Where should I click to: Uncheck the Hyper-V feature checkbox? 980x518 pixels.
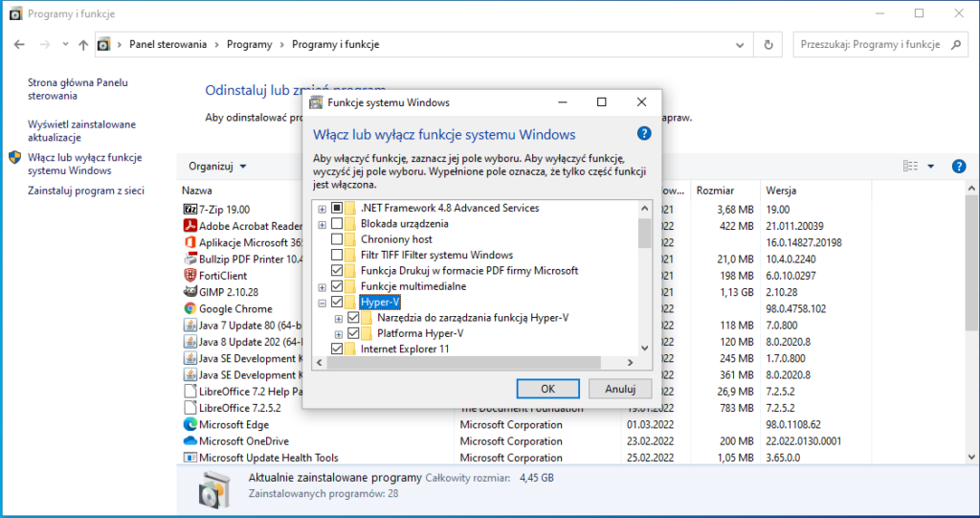337,303
